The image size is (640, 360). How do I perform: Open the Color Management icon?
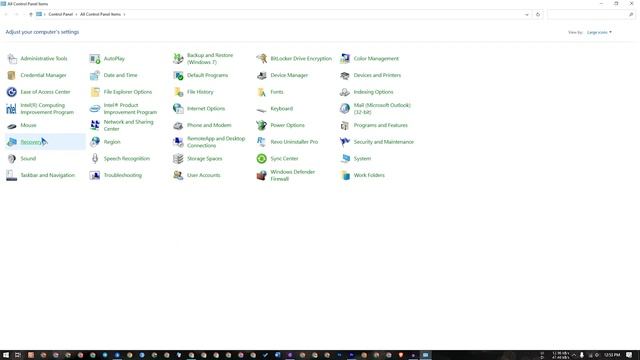point(345,59)
